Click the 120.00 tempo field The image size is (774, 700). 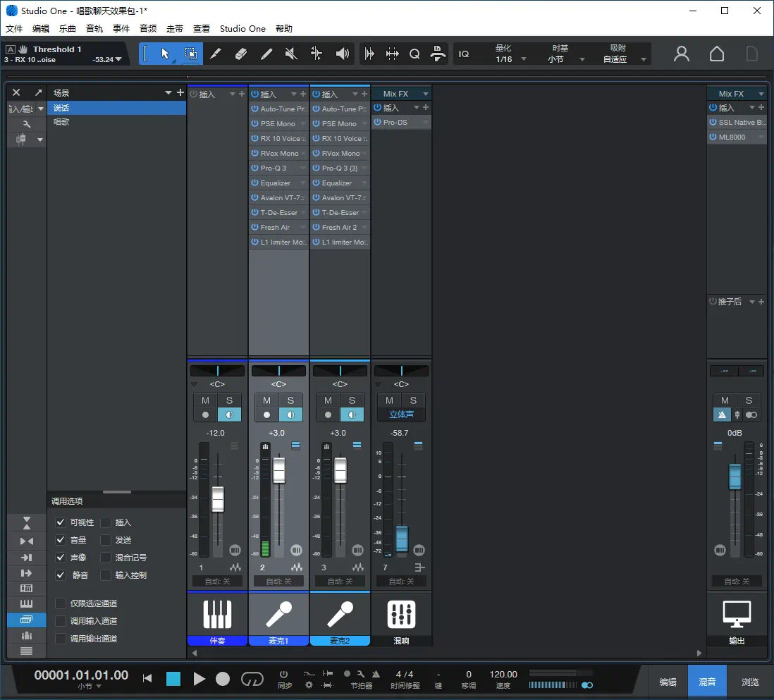(x=503, y=675)
